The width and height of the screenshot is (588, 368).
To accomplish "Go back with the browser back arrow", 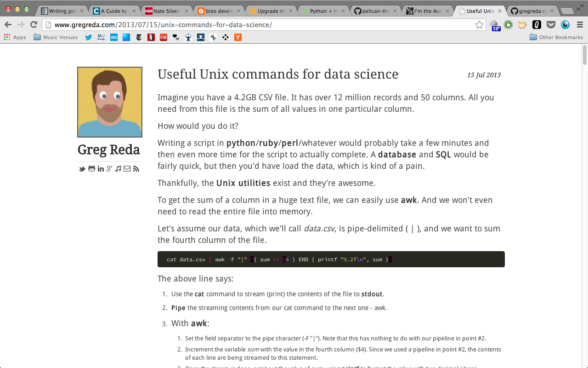I will (8, 25).
